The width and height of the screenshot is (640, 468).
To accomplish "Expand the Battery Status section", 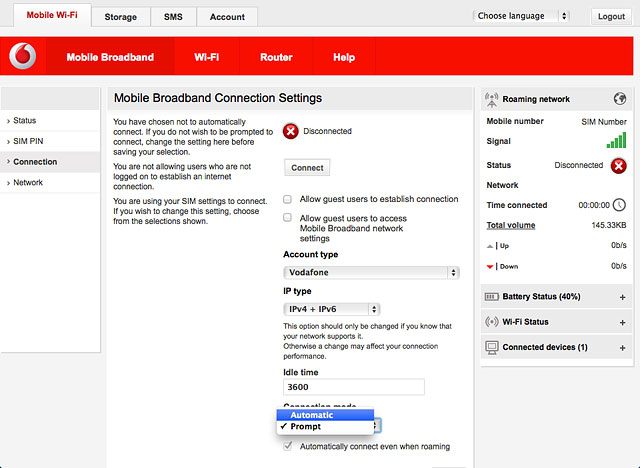I will click(622, 297).
